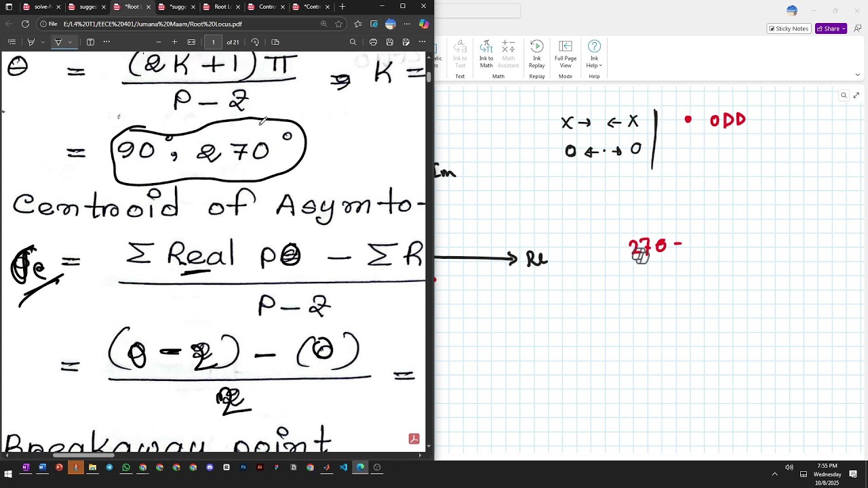Screen dimensions: 868x488
Task: Click the OneNote account profile picture
Action: [792, 10]
